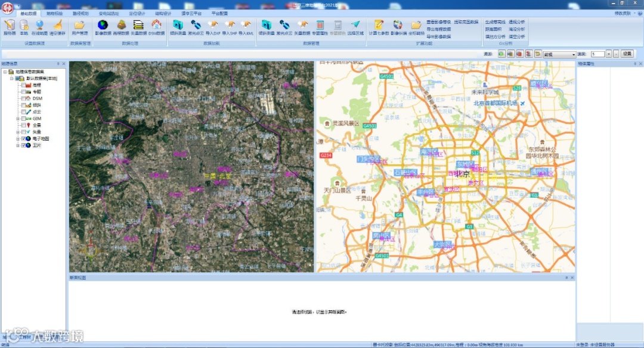Click the 导出高程数据 command
This screenshot has width=644, height=348.
(438, 29)
